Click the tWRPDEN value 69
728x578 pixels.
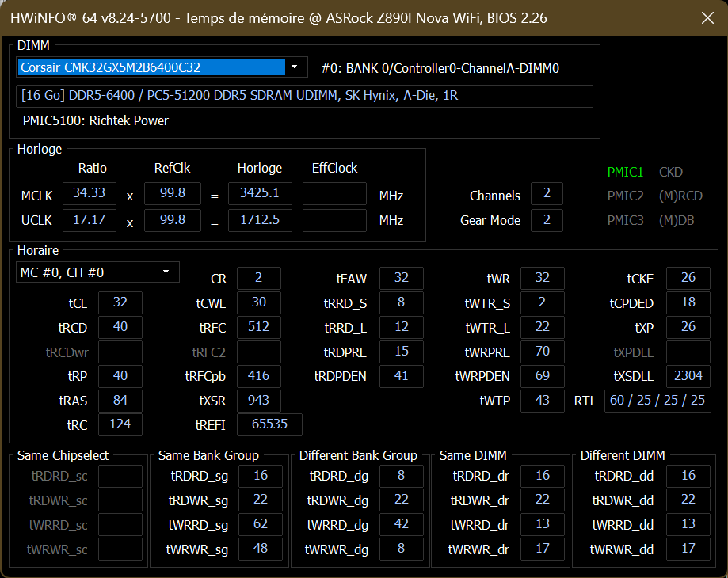click(543, 376)
